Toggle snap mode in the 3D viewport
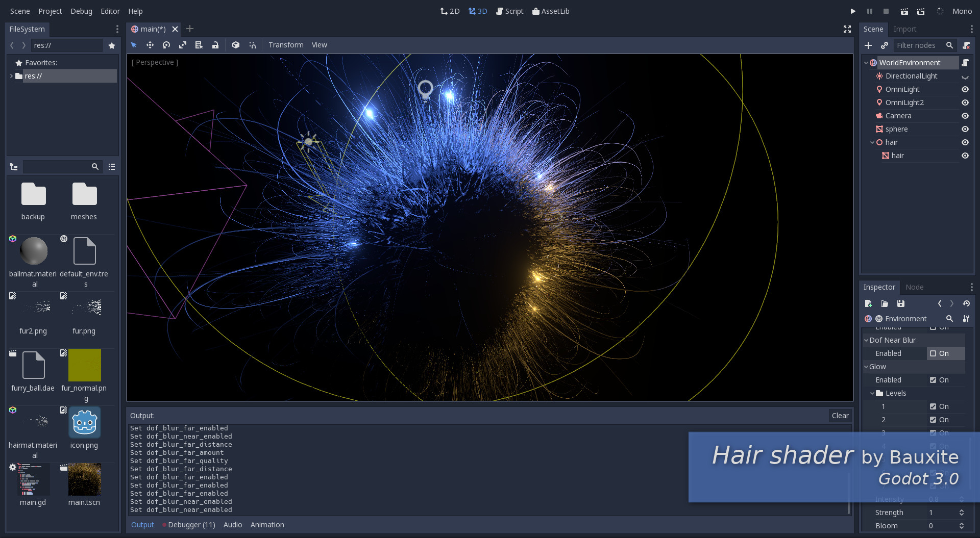This screenshot has width=980, height=538. click(252, 45)
